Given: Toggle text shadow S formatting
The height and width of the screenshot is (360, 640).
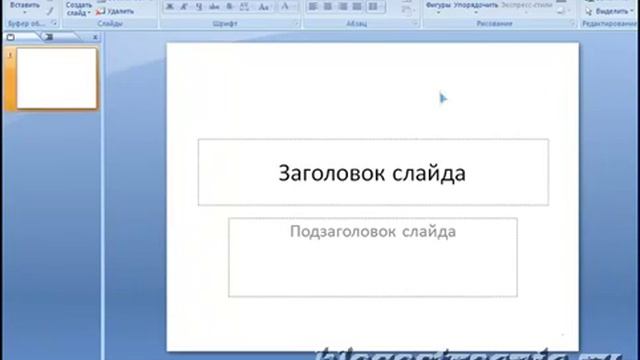Looking at the screenshot, I should 229,7.
